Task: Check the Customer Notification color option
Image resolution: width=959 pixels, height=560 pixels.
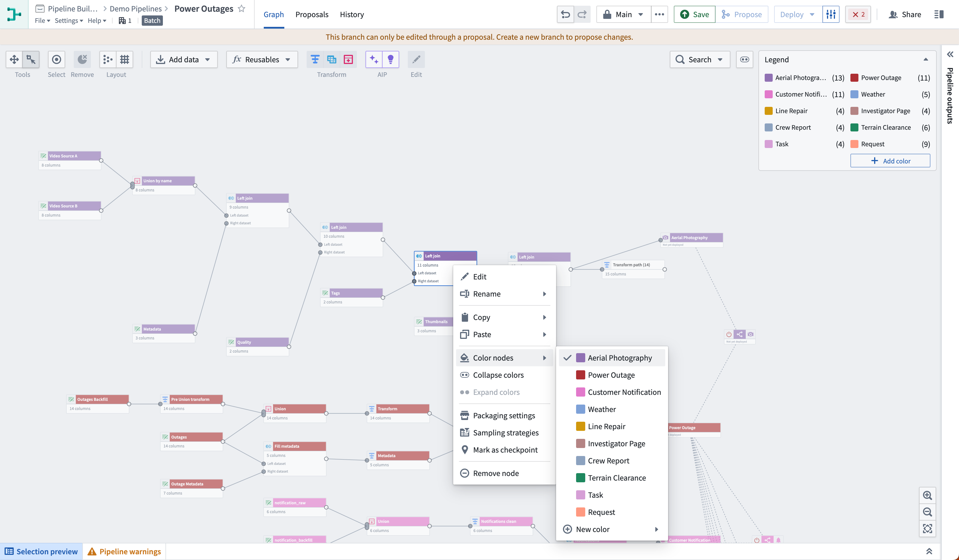Action: coord(624,391)
